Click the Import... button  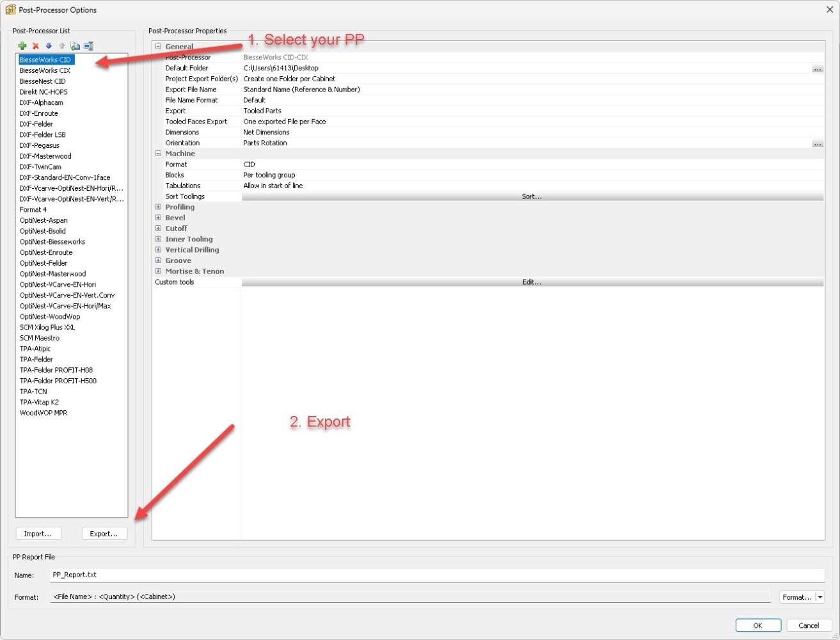pyautogui.click(x=38, y=534)
